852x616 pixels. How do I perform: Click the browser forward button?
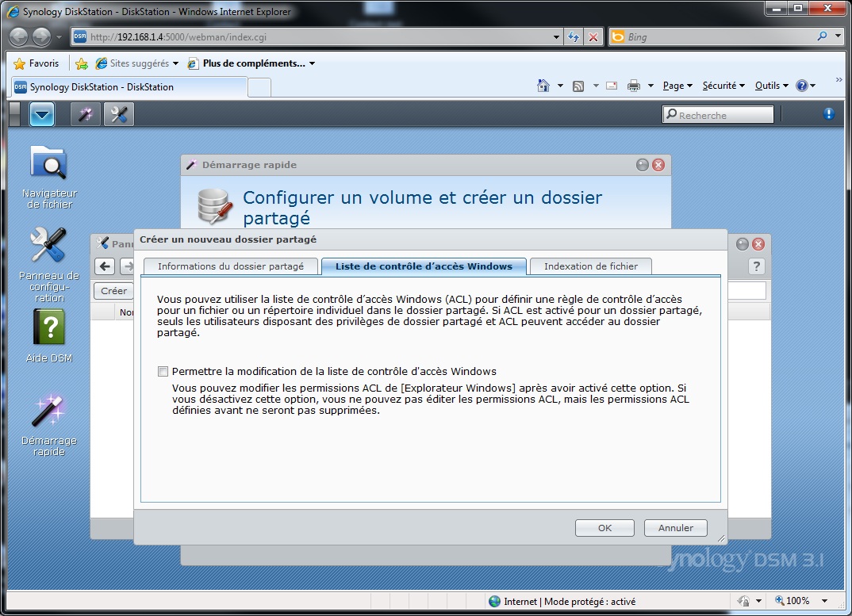coord(41,37)
